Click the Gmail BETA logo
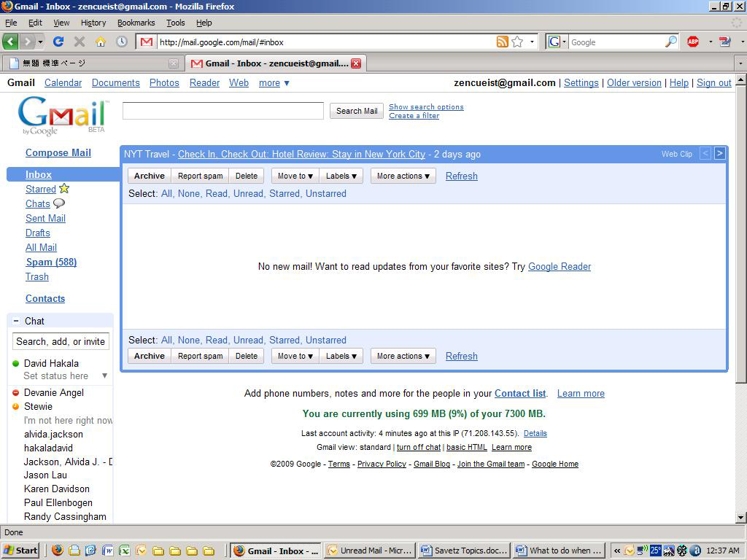Screen dimensions: 747x560 pos(62,116)
